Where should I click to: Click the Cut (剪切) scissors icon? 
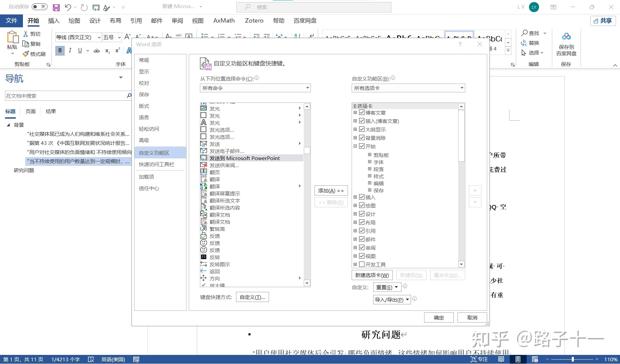[26, 34]
